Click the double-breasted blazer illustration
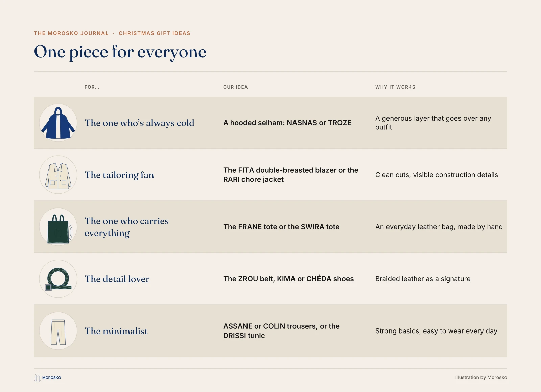This screenshot has width=541, height=392. (x=58, y=175)
